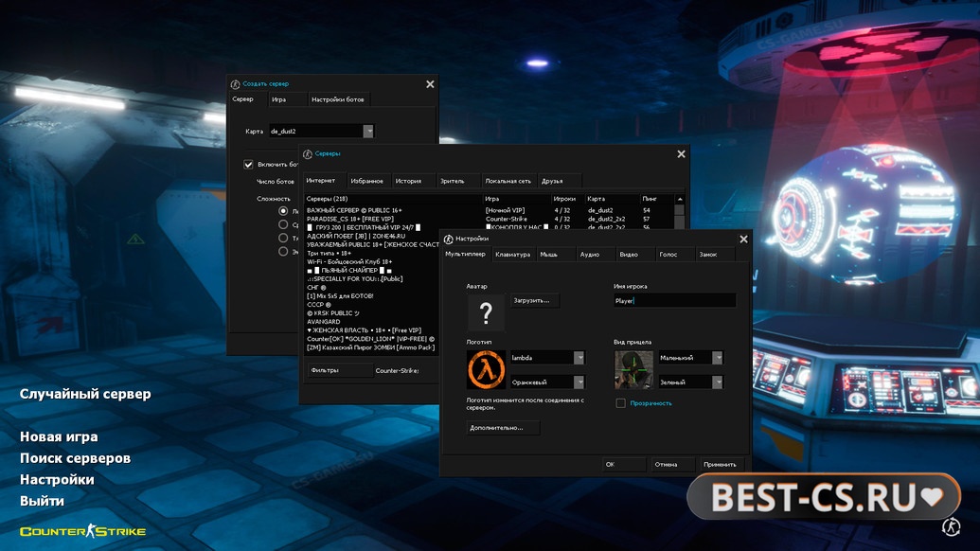The width and height of the screenshot is (980, 551).
Task: Sort servers by the Пинг column header
Action: [x=657, y=199]
